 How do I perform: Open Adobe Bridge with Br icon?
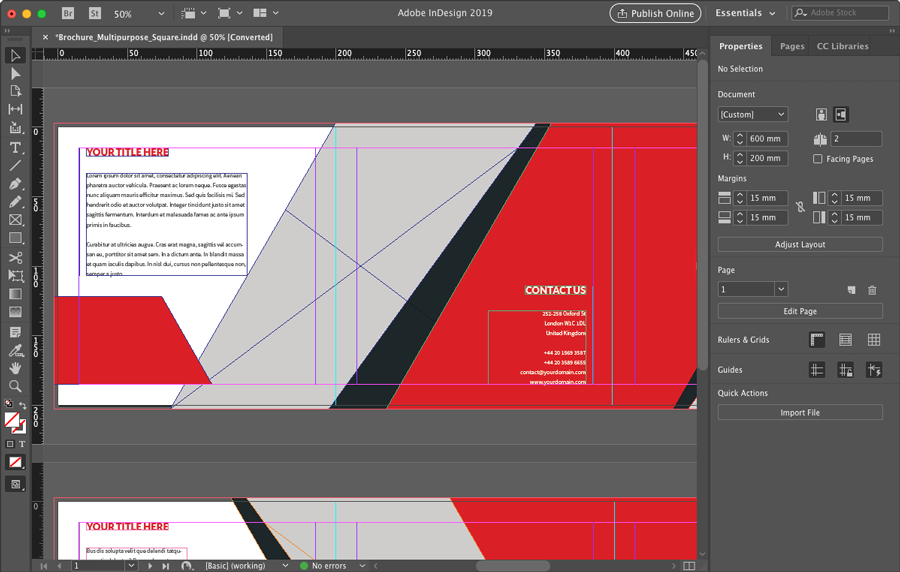pyautogui.click(x=68, y=14)
